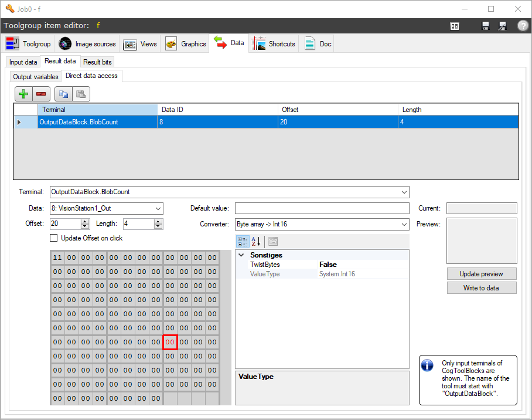
Task: Select the OutputDataBlock.BlobCount table cell
Action: point(97,122)
